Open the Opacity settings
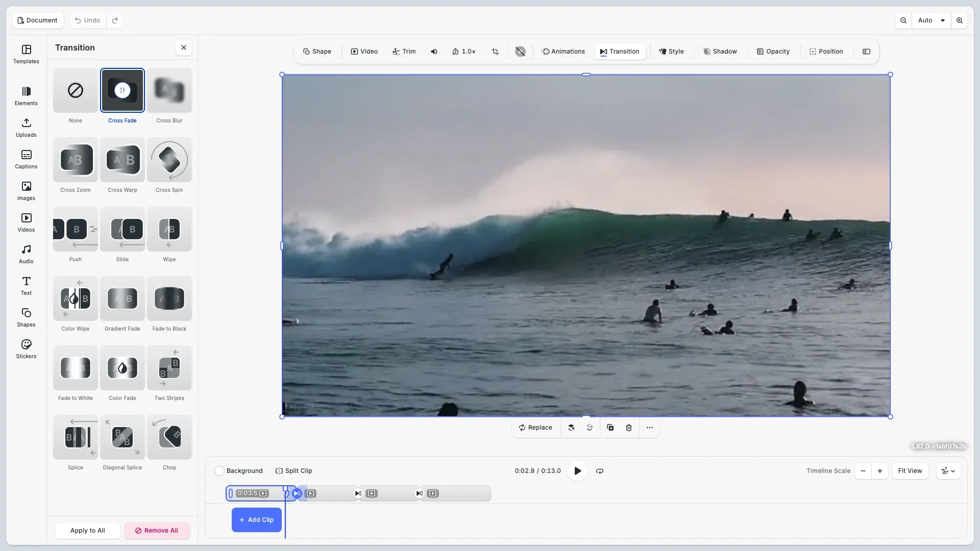This screenshot has width=980, height=551. tap(773, 52)
